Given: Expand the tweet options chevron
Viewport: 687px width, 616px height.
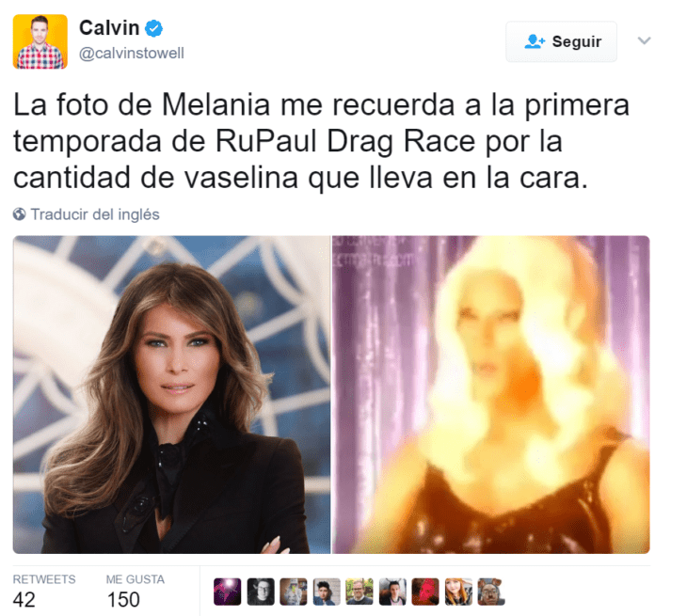Looking at the screenshot, I should coord(644,40).
